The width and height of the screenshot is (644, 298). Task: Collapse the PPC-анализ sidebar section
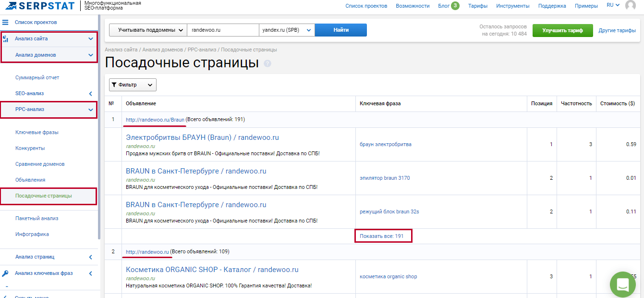pyautogui.click(x=91, y=110)
